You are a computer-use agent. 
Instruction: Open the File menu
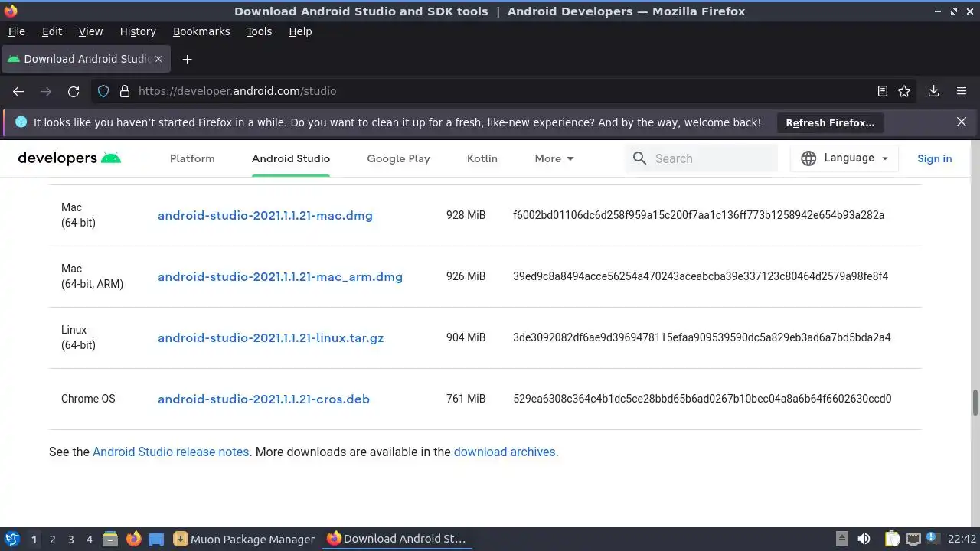click(16, 31)
